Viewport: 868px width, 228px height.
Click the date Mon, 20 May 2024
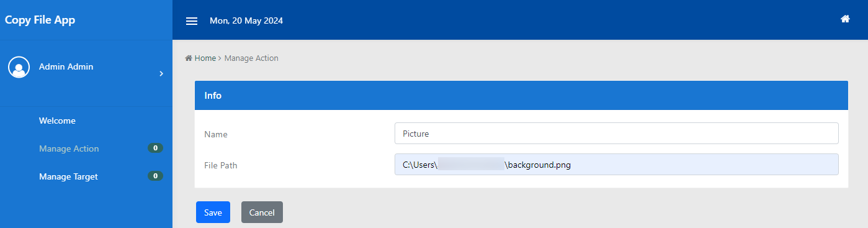click(246, 21)
